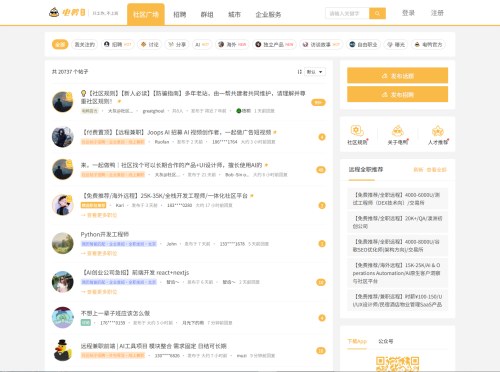
Task: Click the 登录 link
Action: pos(408,13)
